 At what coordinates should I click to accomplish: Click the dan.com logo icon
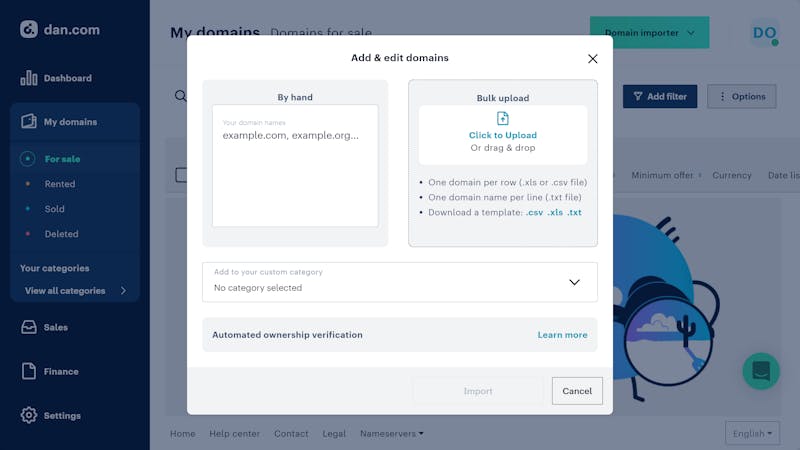(x=29, y=29)
